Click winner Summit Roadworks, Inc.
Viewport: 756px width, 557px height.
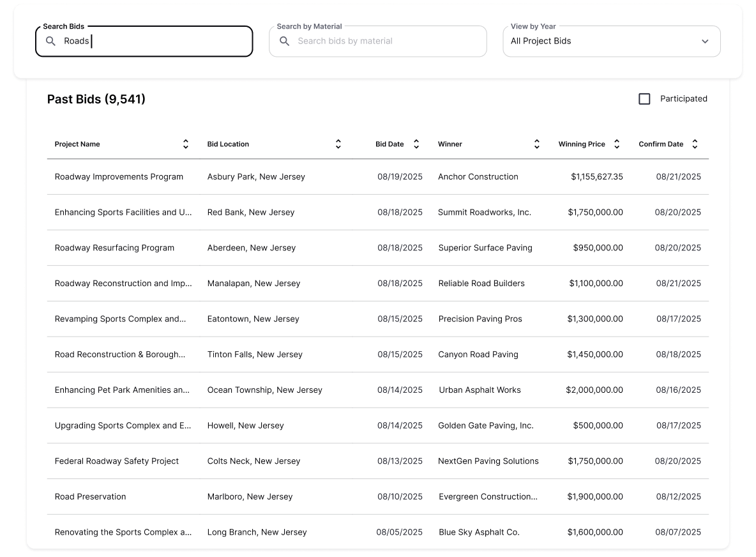coord(484,213)
